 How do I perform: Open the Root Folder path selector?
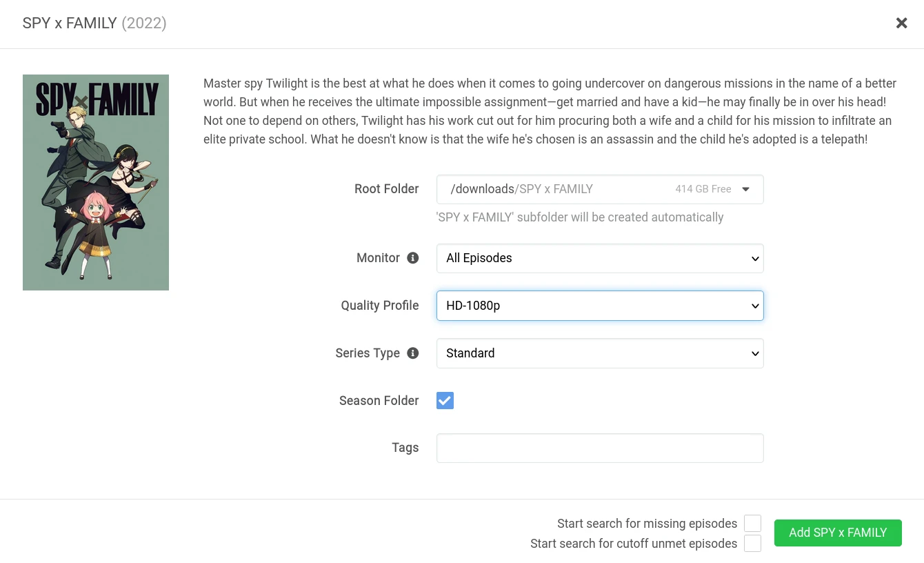point(599,189)
